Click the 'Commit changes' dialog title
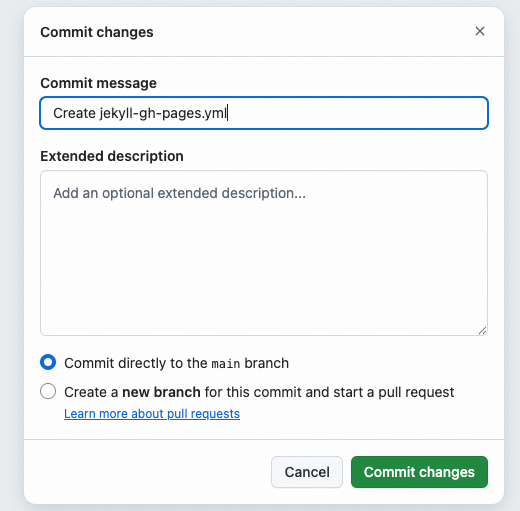520x511 pixels. pyautogui.click(x=97, y=32)
